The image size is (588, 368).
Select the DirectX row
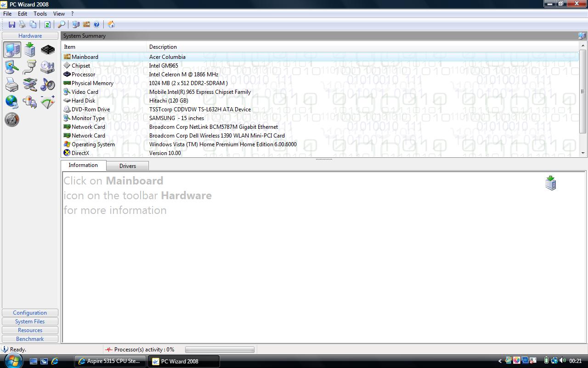[x=320, y=153]
